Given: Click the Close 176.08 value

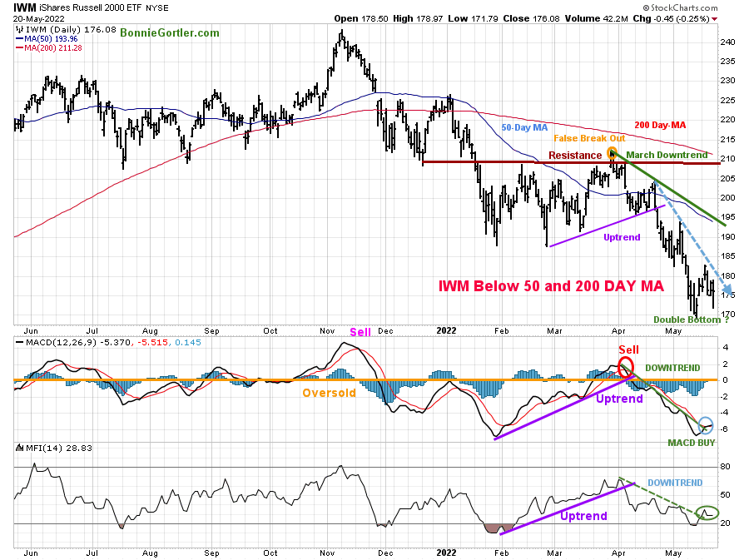Looking at the screenshot, I should click(531, 18).
